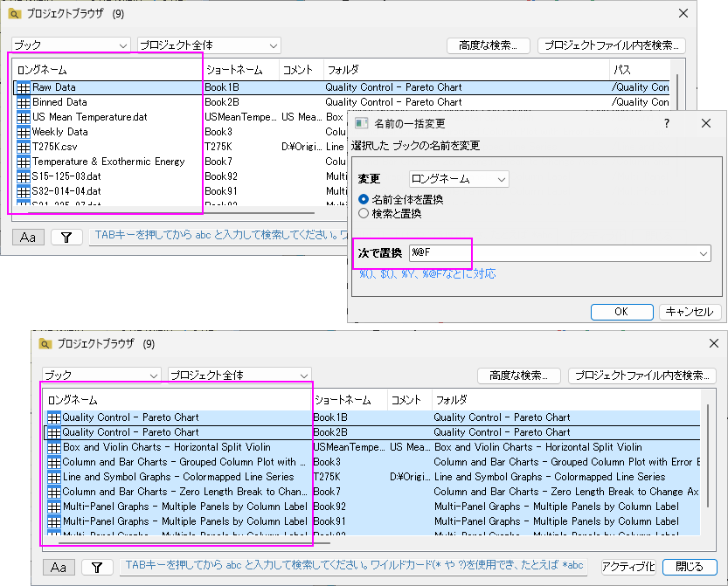Sort by フォルダ header in bottom browser
Image resolution: width=728 pixels, height=586 pixels.
565,400
